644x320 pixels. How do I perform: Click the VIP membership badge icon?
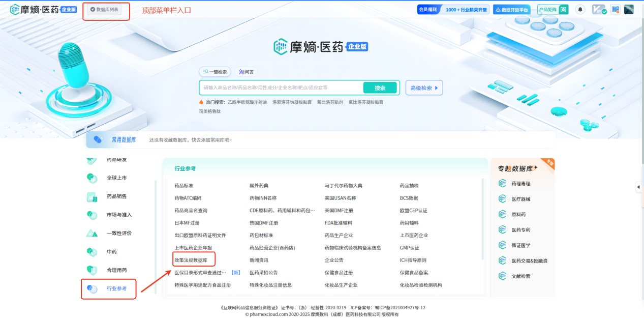pos(599,10)
